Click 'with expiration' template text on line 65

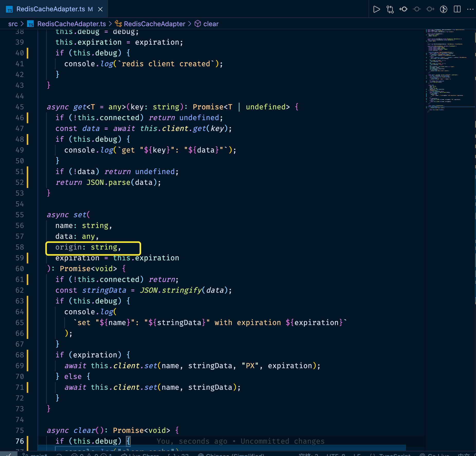pos(248,322)
